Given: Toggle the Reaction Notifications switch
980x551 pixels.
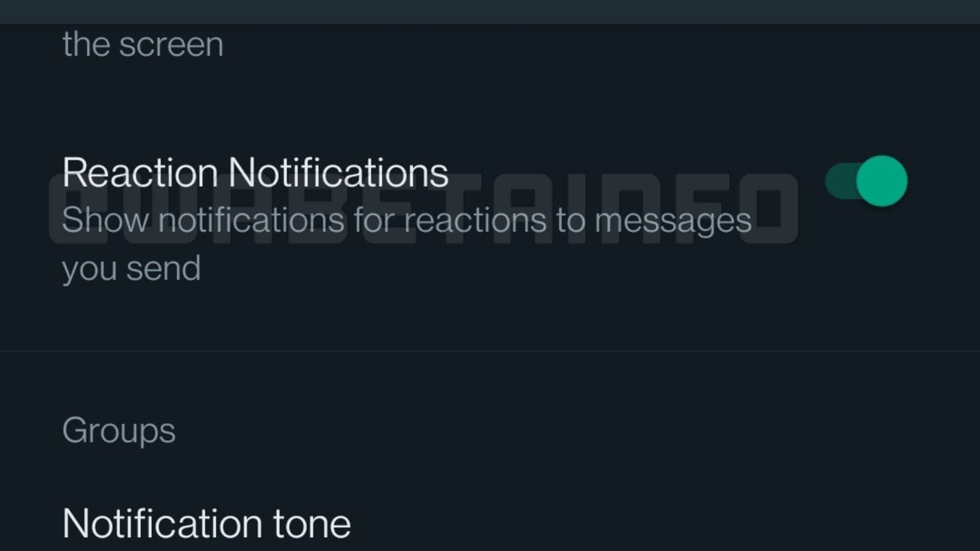Looking at the screenshot, I should tap(866, 181).
